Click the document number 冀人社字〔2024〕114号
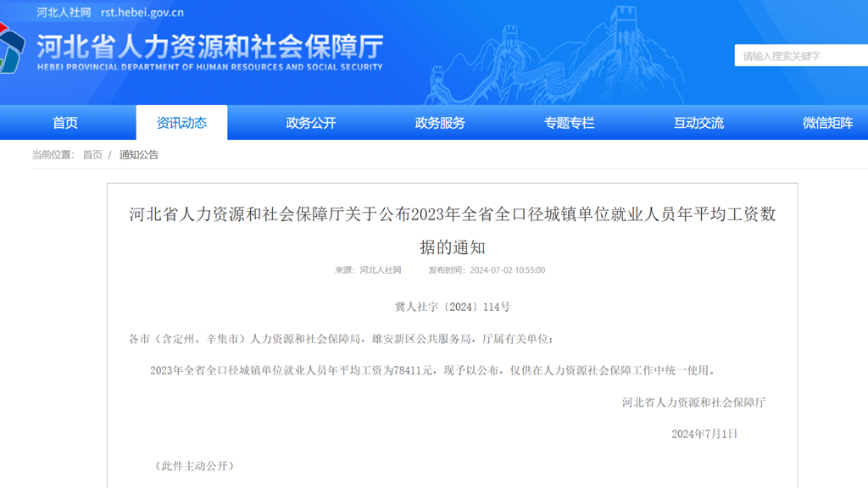Image resolution: width=868 pixels, height=488 pixels. point(453,307)
